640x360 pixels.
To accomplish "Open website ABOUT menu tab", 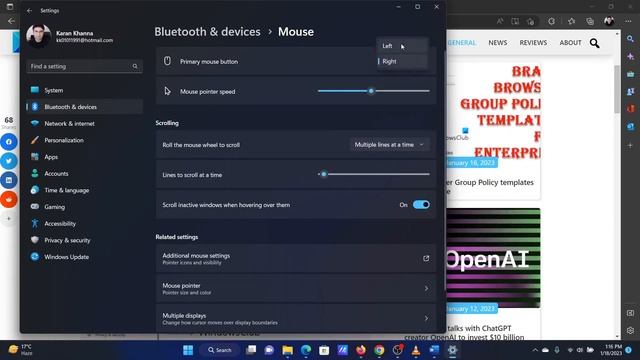I will (x=570, y=42).
